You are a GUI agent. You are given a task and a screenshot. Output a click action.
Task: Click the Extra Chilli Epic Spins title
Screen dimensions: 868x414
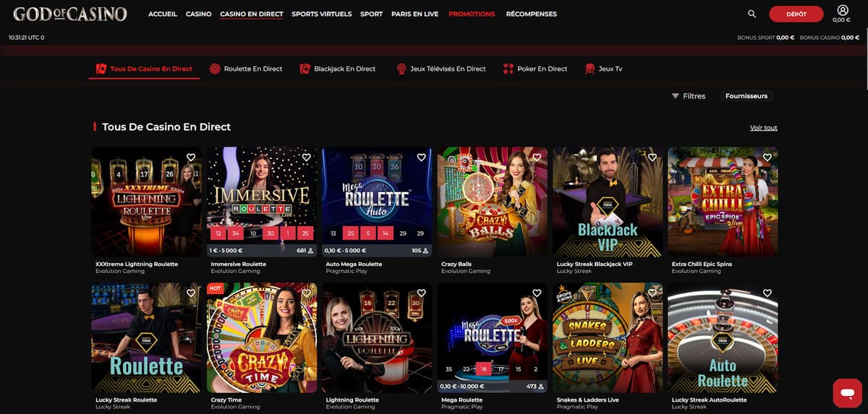(702, 264)
